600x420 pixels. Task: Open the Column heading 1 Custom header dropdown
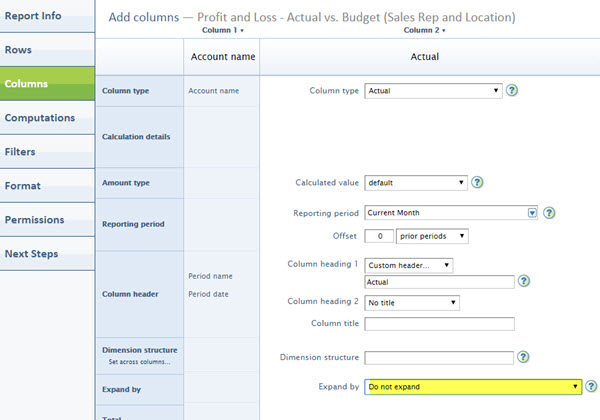point(409,266)
